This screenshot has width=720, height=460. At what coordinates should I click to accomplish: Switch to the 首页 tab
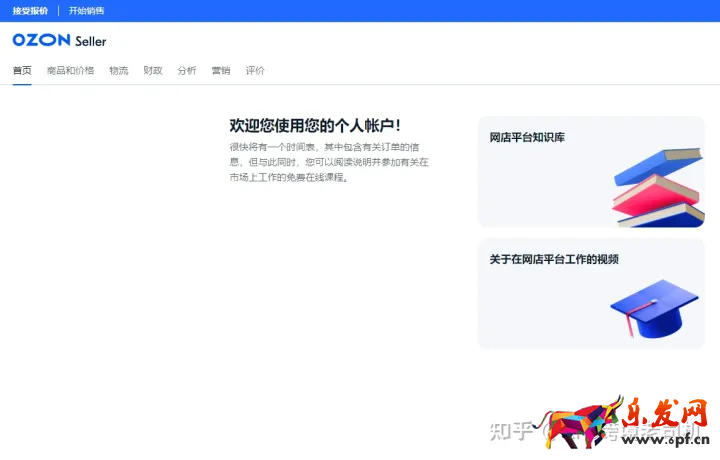pos(22,71)
